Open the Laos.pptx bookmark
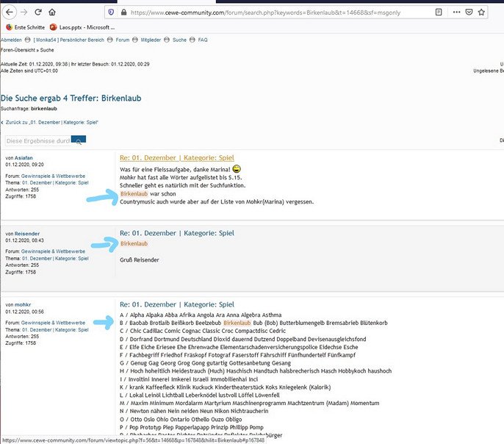 point(82,27)
